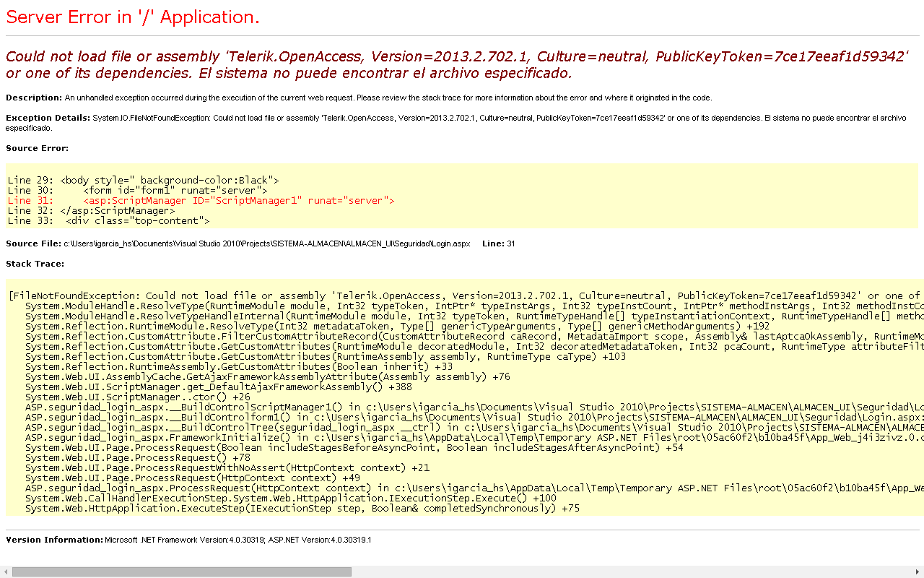924x578 pixels.
Task: Click the System.Web.UI.ScriptManager..ctor() line
Action: (x=137, y=397)
